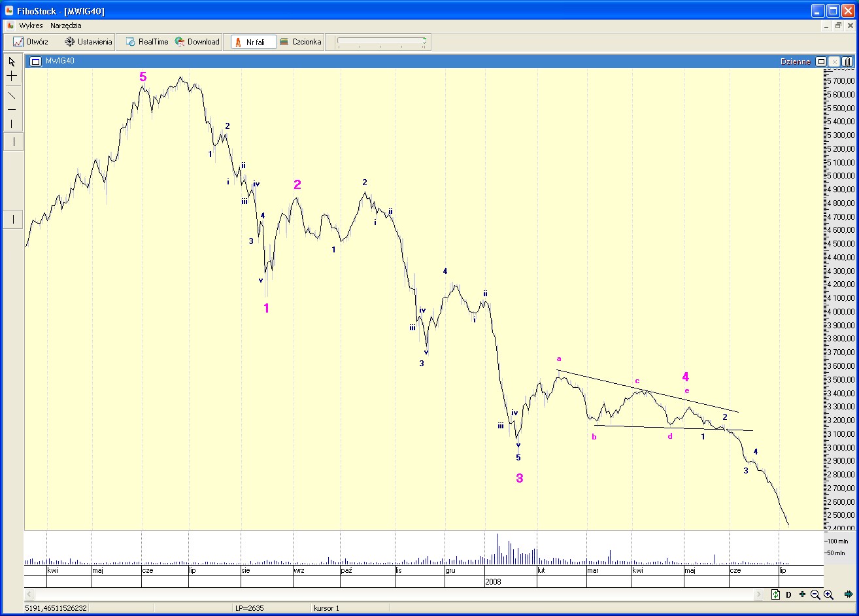This screenshot has width=859, height=616.
Task: Maximize the MWIG40 chart pane
Action: (821, 61)
